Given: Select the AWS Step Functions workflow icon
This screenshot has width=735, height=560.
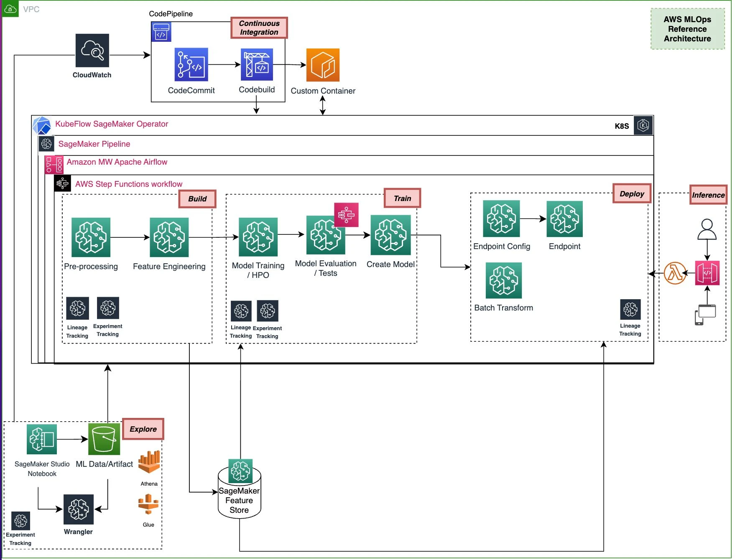Looking at the screenshot, I should coord(62,183).
